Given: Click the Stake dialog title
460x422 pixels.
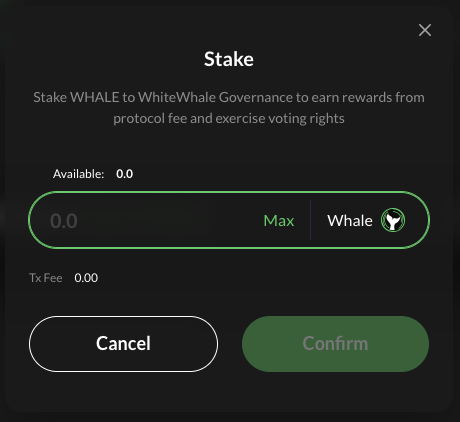Looking at the screenshot, I should pyautogui.click(x=229, y=59).
